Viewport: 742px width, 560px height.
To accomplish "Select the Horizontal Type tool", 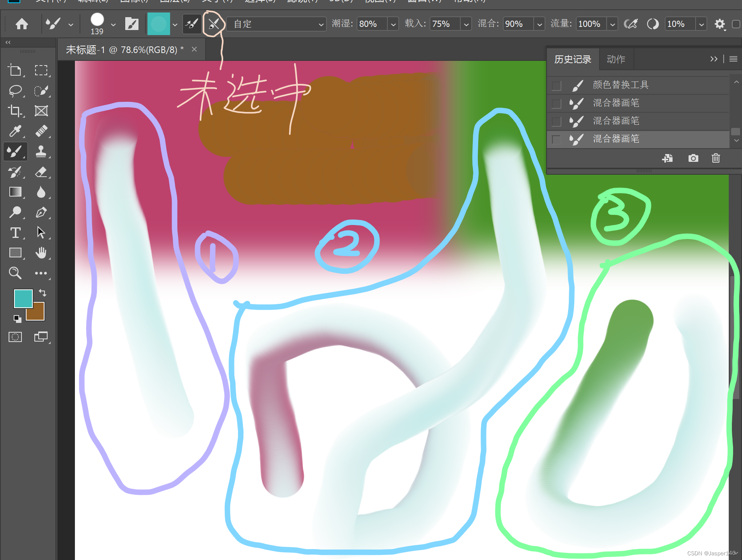I will click(x=16, y=233).
